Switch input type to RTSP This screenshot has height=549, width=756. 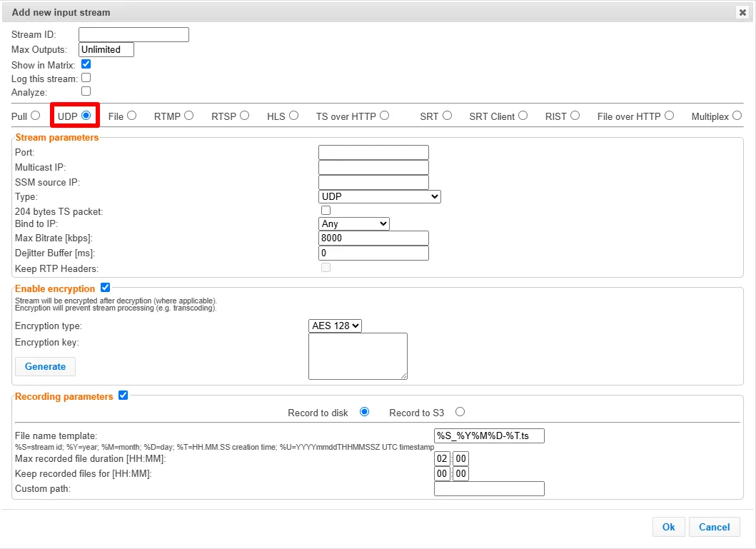point(245,116)
